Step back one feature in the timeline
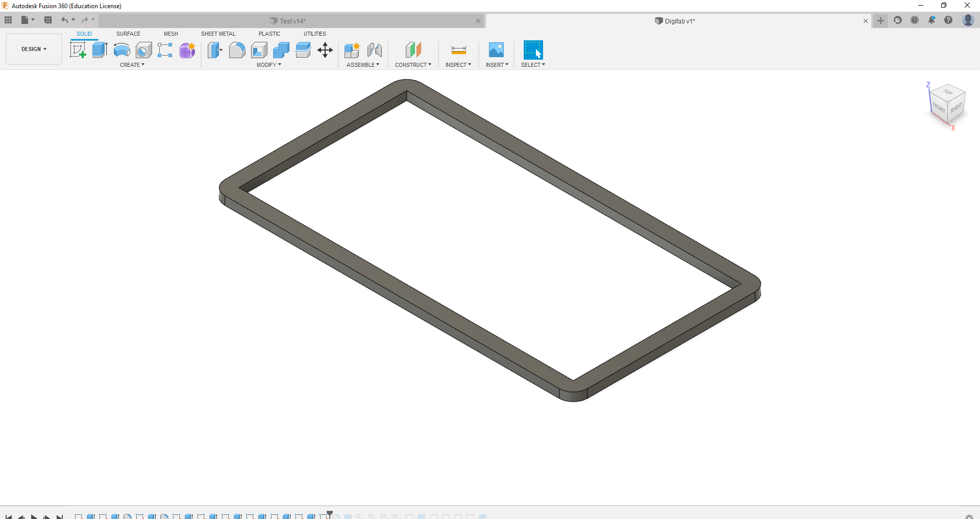This screenshot has width=980, height=519. (21, 516)
